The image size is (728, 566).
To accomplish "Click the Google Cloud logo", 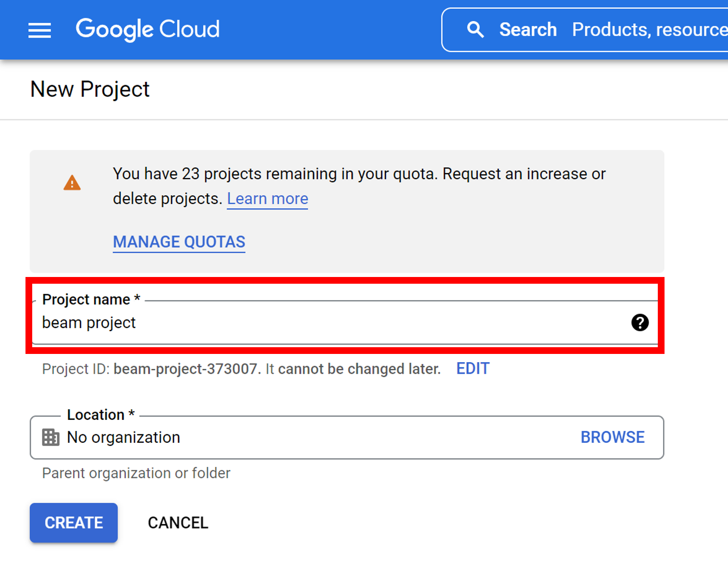I will 147,30.
